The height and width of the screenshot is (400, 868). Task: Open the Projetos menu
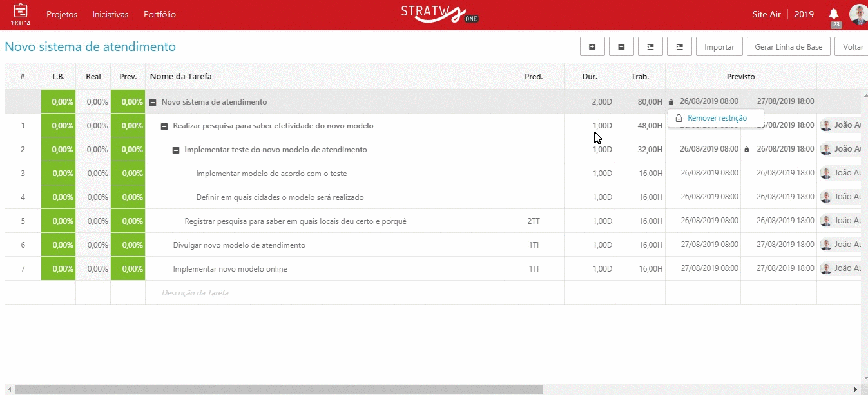pos(62,14)
